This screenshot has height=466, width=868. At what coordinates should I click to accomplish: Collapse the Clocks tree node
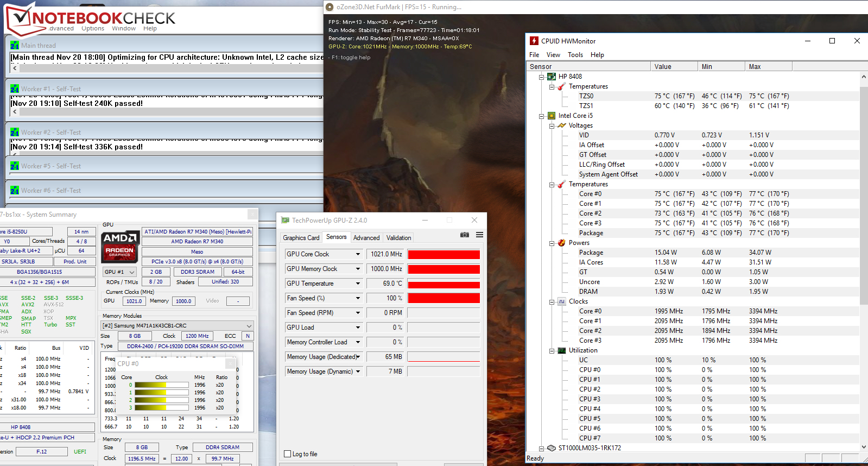pos(552,302)
